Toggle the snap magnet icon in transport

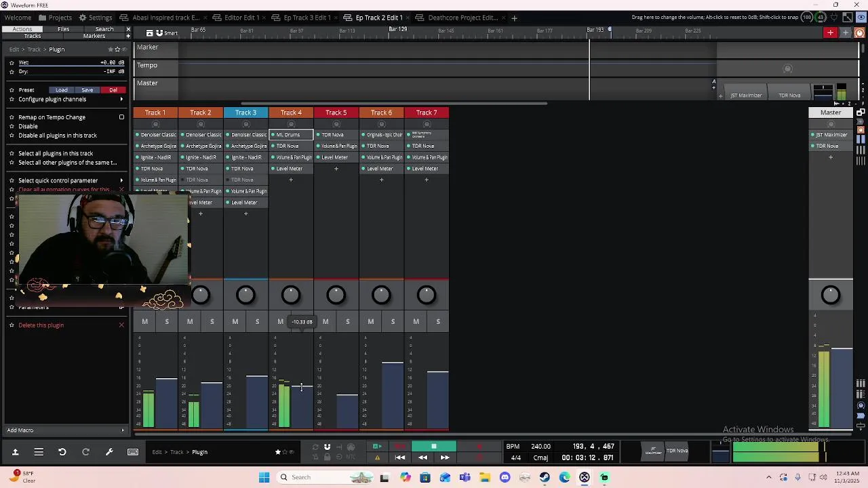[x=327, y=447]
